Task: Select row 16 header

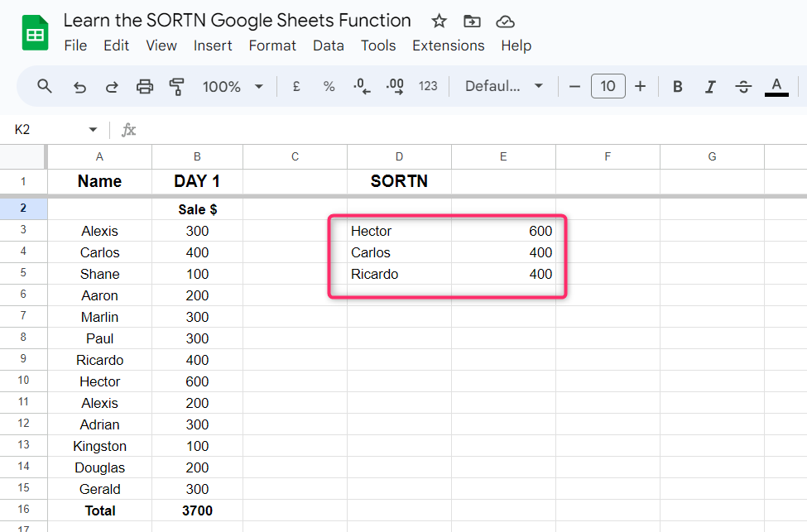Action: coord(23,510)
